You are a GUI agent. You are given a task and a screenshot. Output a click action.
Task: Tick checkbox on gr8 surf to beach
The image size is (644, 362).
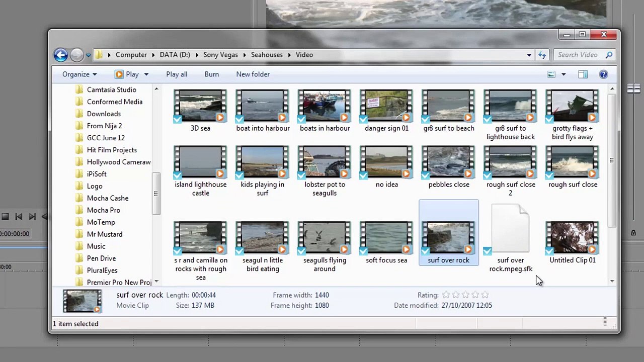tap(425, 119)
